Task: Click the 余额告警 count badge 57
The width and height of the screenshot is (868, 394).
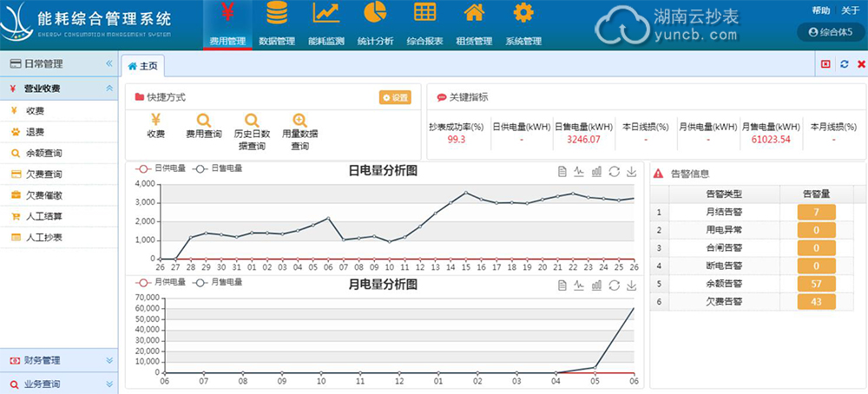Action: pos(816,283)
